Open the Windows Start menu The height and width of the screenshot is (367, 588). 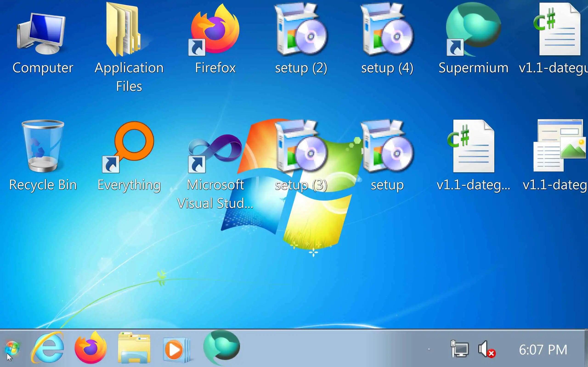tap(12, 348)
